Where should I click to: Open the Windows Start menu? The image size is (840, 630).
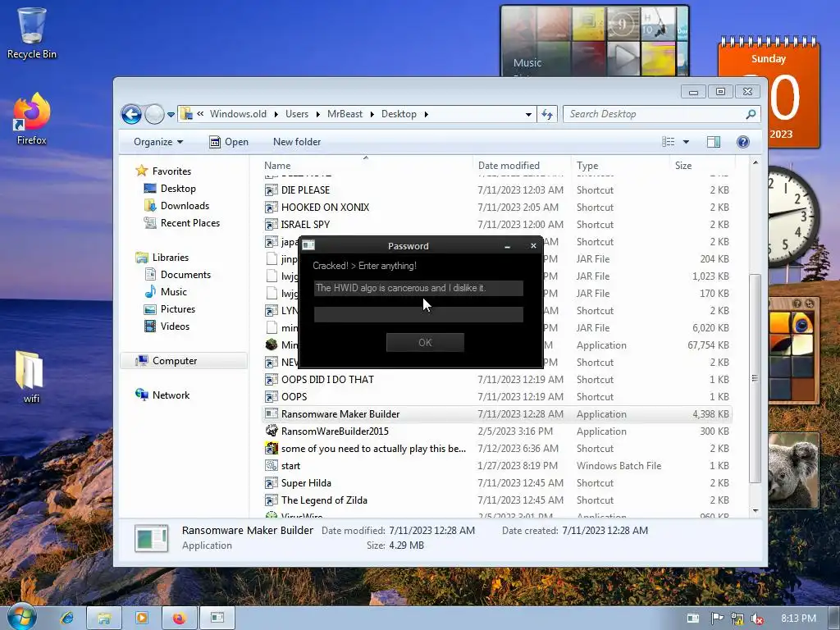[x=21, y=617]
